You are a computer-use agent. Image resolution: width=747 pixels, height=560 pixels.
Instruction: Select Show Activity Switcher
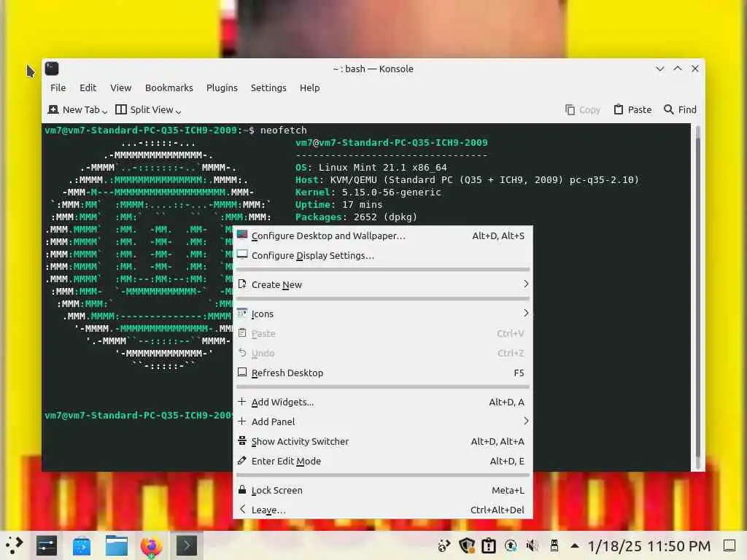(x=382, y=441)
